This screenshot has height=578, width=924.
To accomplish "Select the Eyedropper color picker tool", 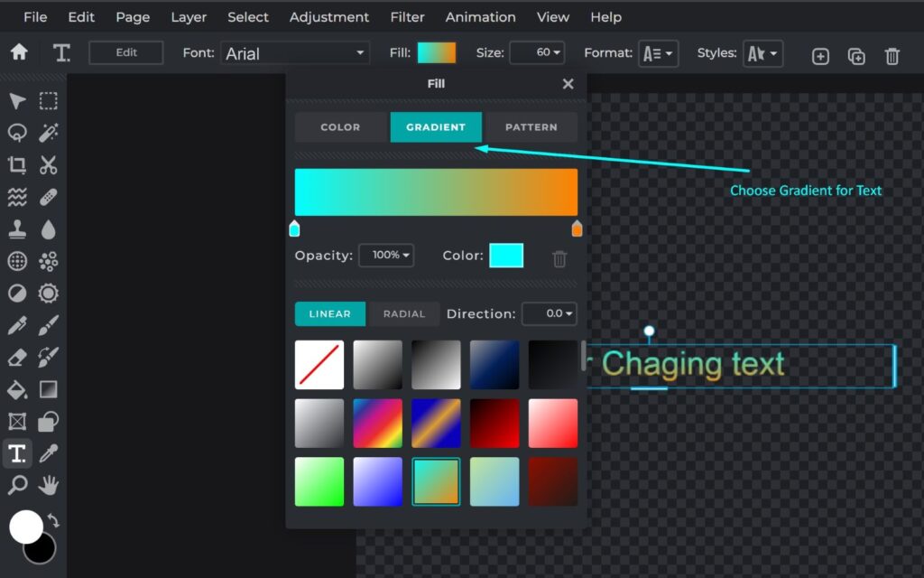I will click(49, 453).
